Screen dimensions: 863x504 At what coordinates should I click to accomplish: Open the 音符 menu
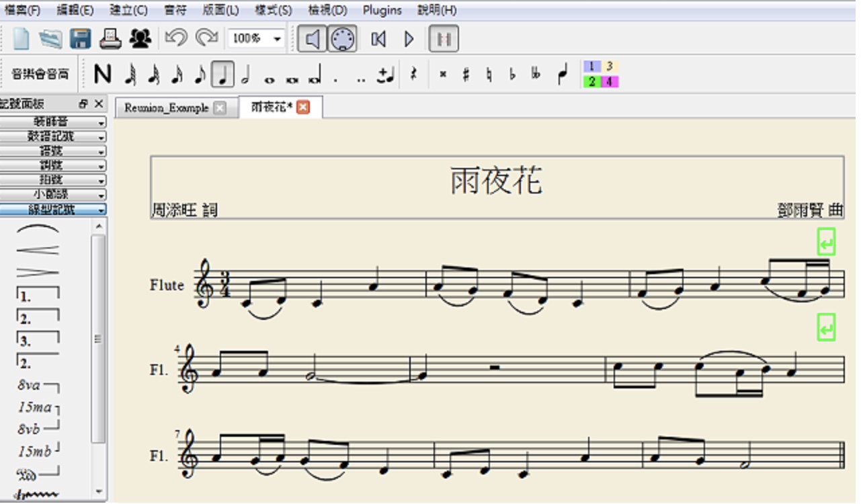pos(175,10)
